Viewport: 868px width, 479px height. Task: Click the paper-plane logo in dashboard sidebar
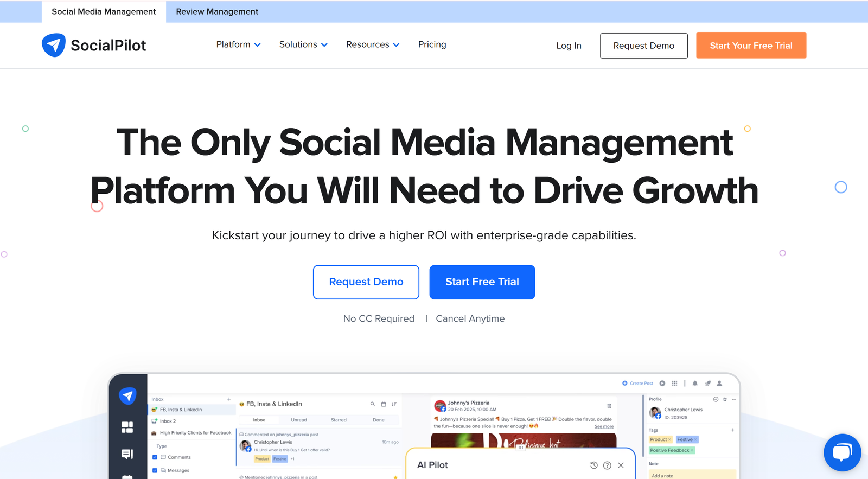point(127,396)
